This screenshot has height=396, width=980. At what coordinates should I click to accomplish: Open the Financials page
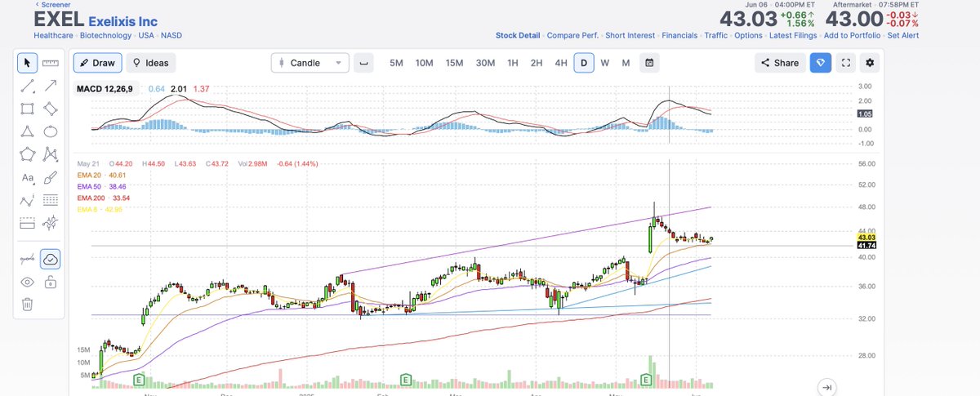(x=679, y=36)
